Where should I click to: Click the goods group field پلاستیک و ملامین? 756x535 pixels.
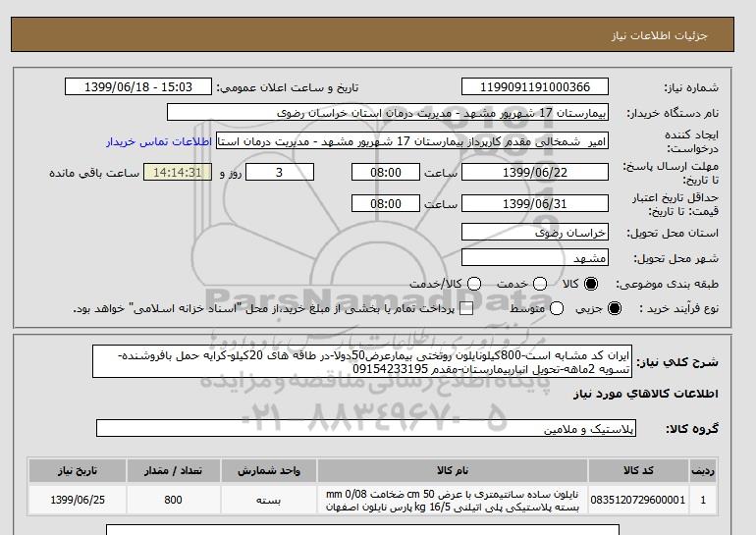[x=366, y=428]
